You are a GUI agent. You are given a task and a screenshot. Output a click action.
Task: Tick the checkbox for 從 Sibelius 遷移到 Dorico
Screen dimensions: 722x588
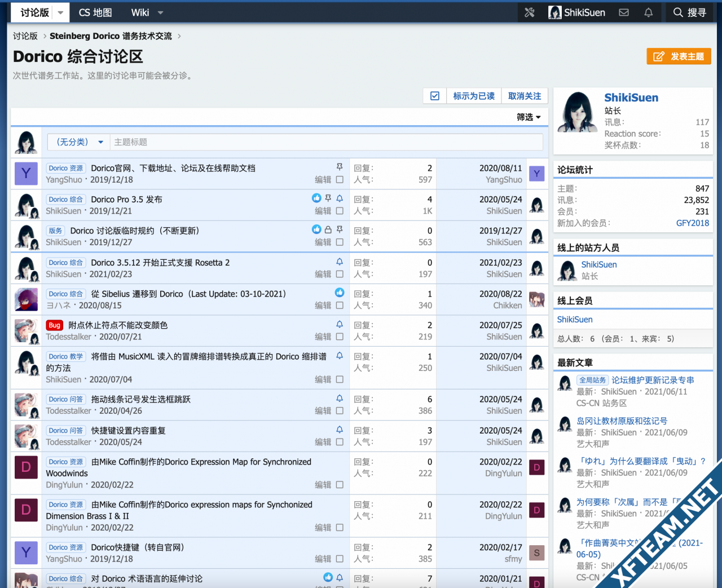340,306
